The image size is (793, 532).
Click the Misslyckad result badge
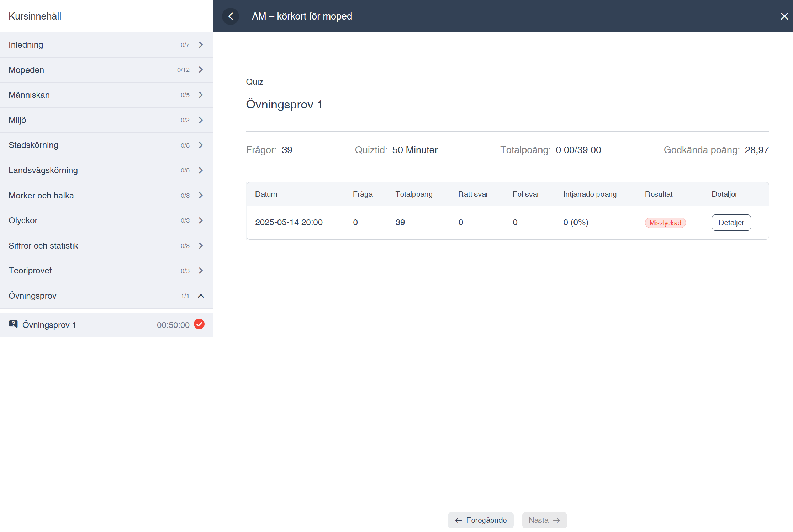tap(665, 223)
